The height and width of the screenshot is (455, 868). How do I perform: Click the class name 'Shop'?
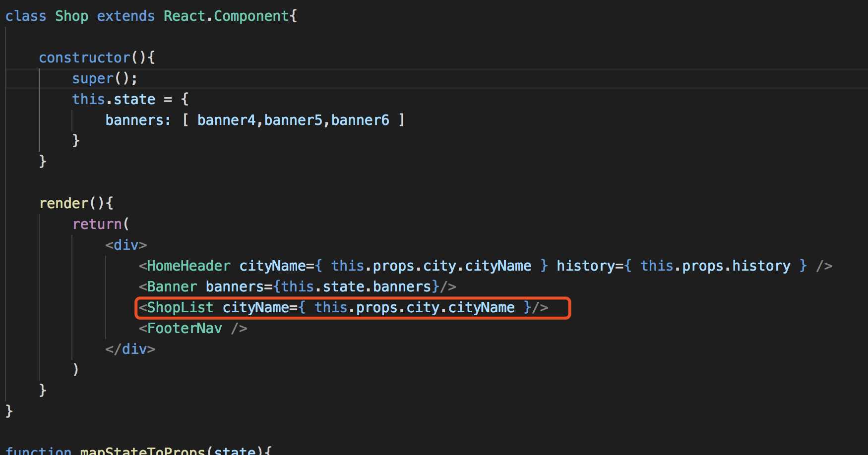72,16
